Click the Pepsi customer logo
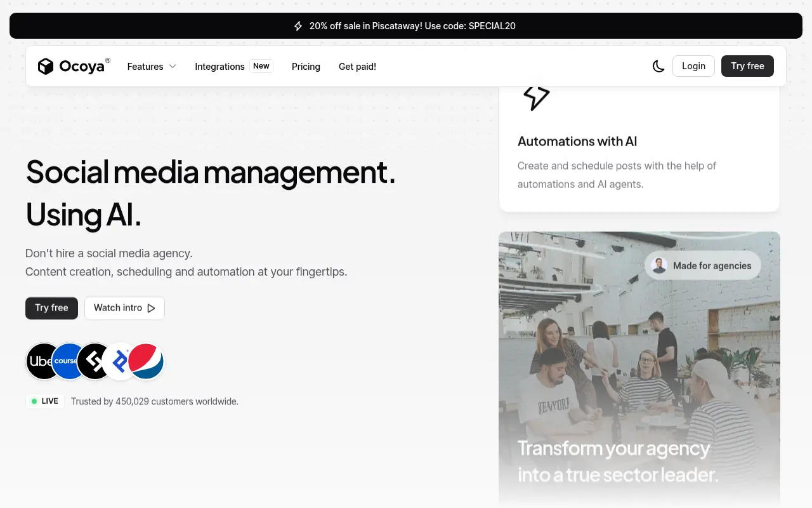This screenshot has width=812, height=508. 147,361
